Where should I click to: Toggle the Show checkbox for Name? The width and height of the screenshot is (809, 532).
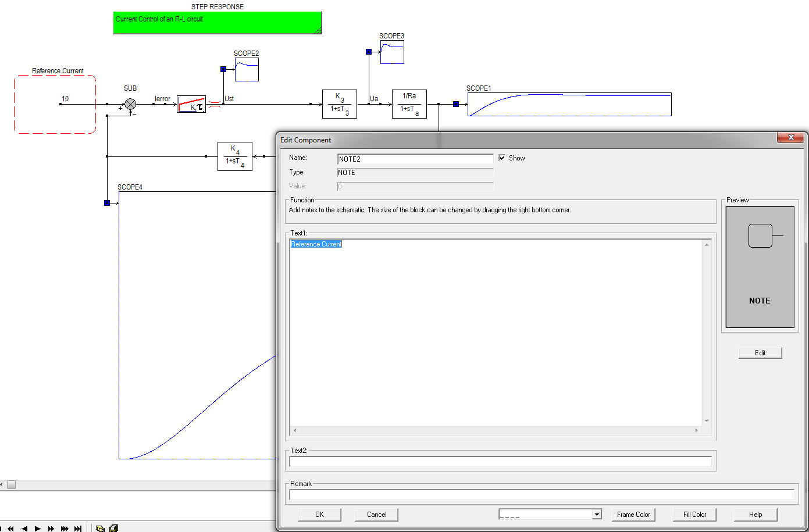click(x=502, y=158)
